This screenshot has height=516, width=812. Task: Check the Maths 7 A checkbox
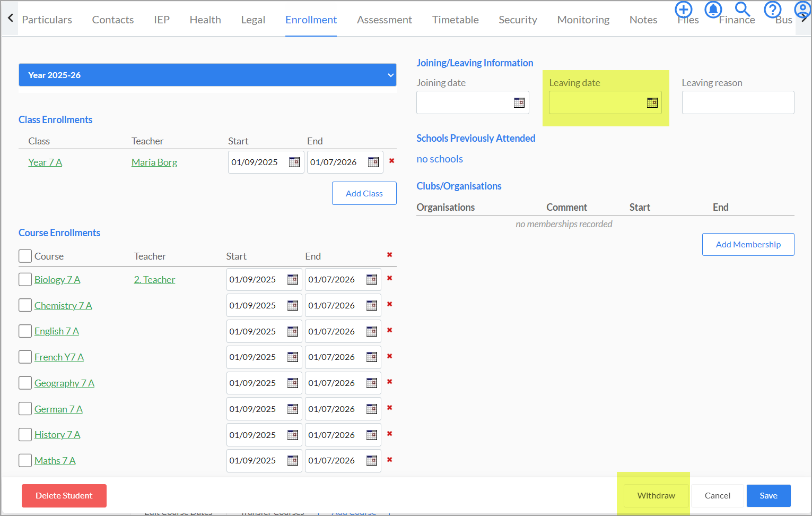pos(25,460)
